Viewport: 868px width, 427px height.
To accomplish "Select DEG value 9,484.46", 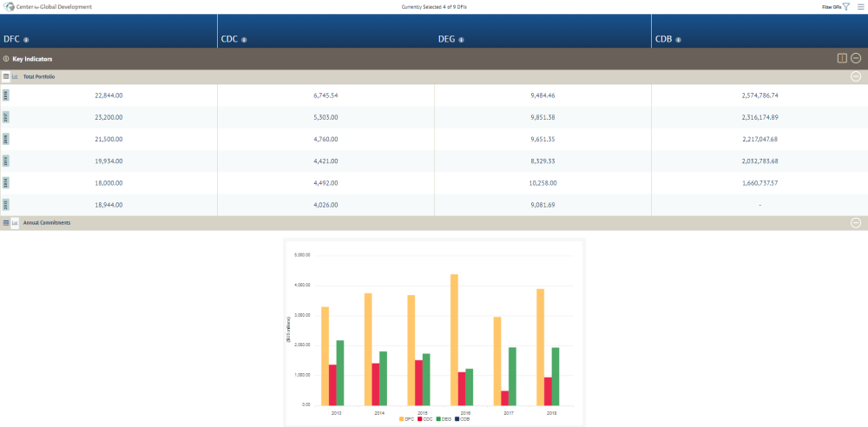I will pyautogui.click(x=542, y=95).
